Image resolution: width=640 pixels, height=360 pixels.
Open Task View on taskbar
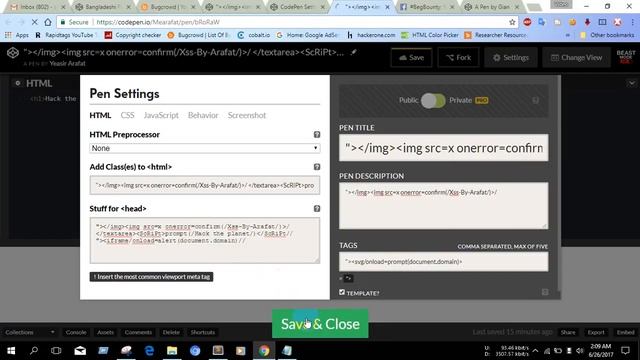tap(56, 351)
